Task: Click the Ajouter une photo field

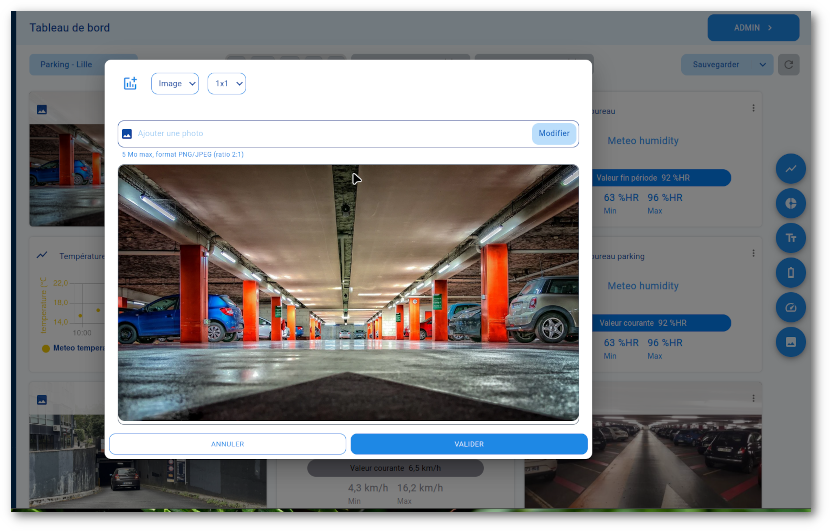Action: (330, 134)
